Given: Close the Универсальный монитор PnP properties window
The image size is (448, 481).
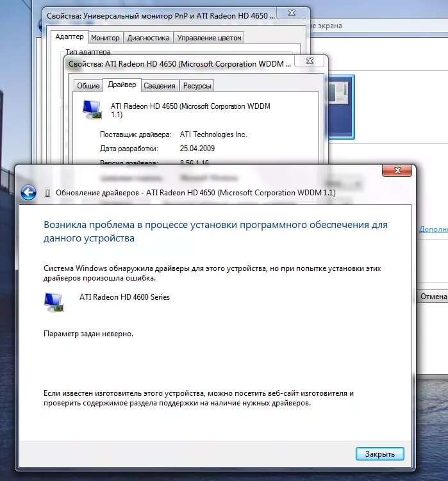Looking at the screenshot, I should [x=292, y=13].
